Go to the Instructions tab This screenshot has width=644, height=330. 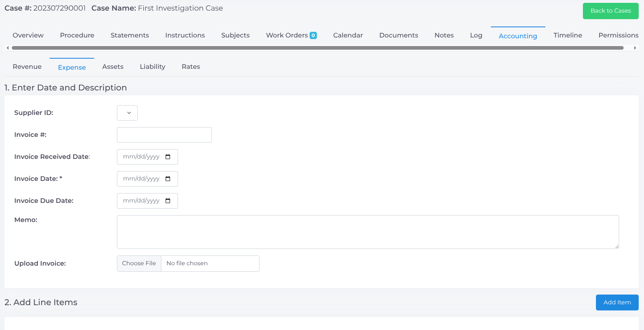[185, 35]
